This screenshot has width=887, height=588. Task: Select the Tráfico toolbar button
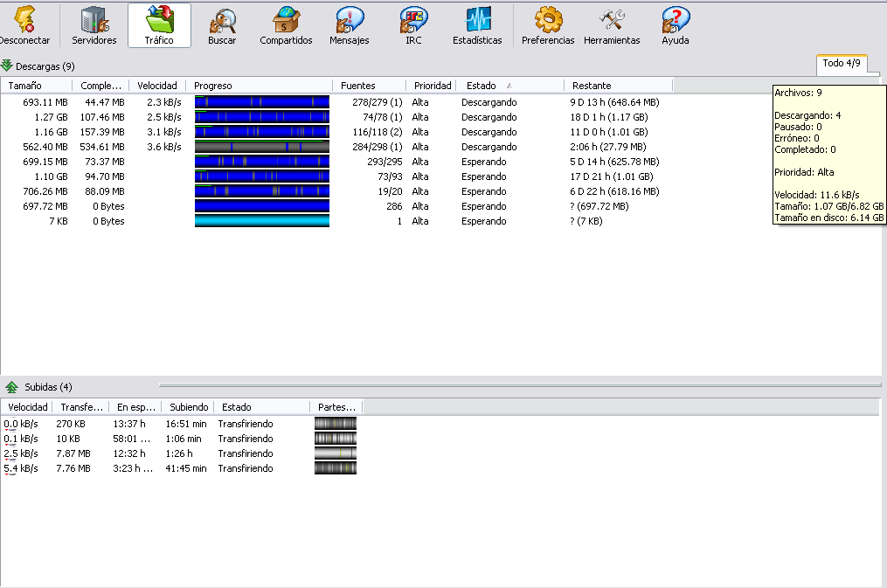pyautogui.click(x=159, y=25)
